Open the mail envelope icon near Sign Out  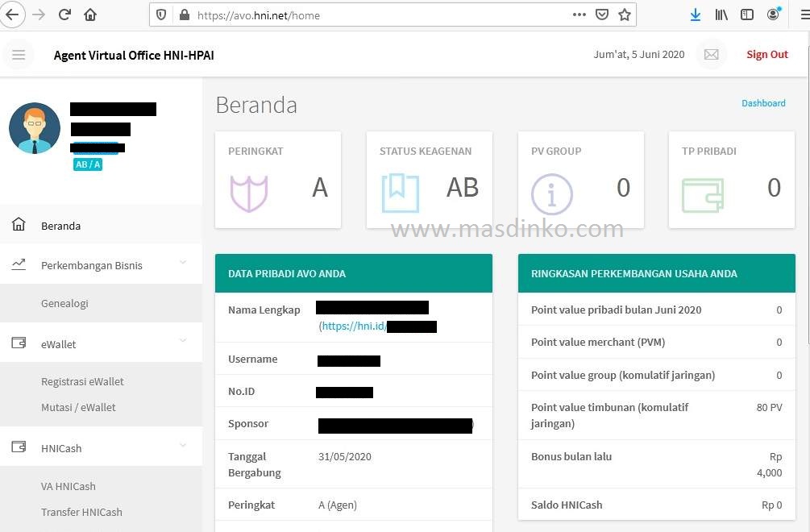[x=711, y=54]
